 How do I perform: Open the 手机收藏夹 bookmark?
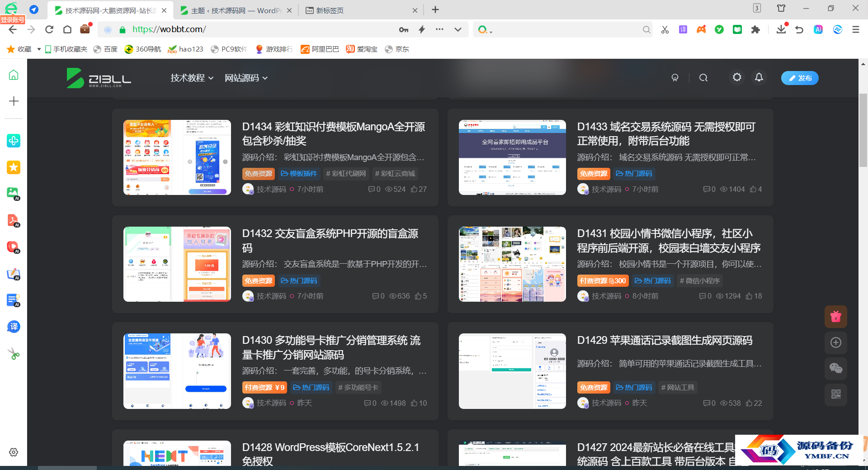click(x=66, y=49)
